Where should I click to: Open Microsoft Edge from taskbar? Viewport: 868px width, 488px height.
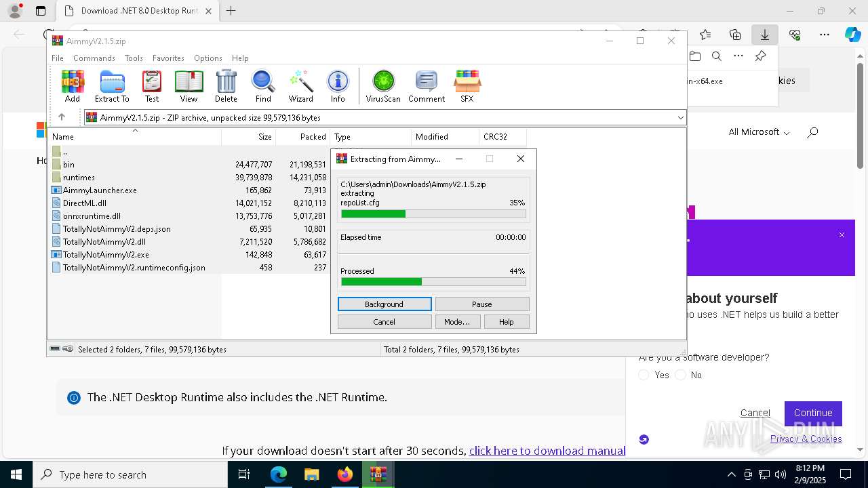[279, 474]
